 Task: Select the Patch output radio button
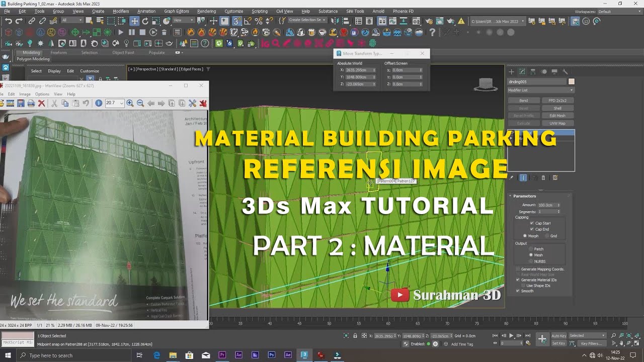click(x=531, y=249)
